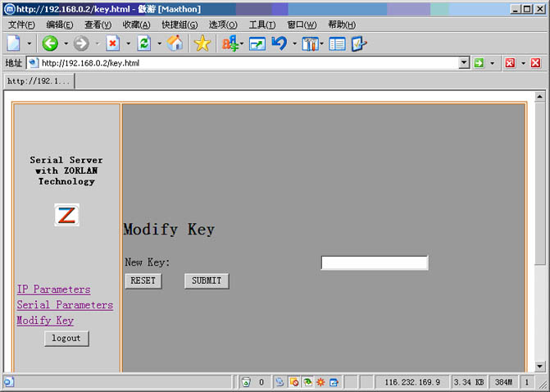Viewport: 550px width, 392px height.
Task: Click the blue Undo arrow icon
Action: tap(279, 43)
